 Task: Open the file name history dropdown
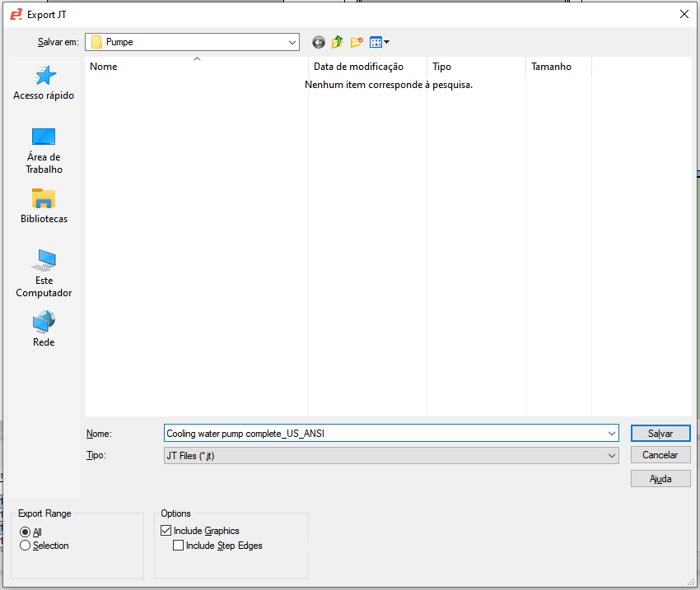coord(612,433)
